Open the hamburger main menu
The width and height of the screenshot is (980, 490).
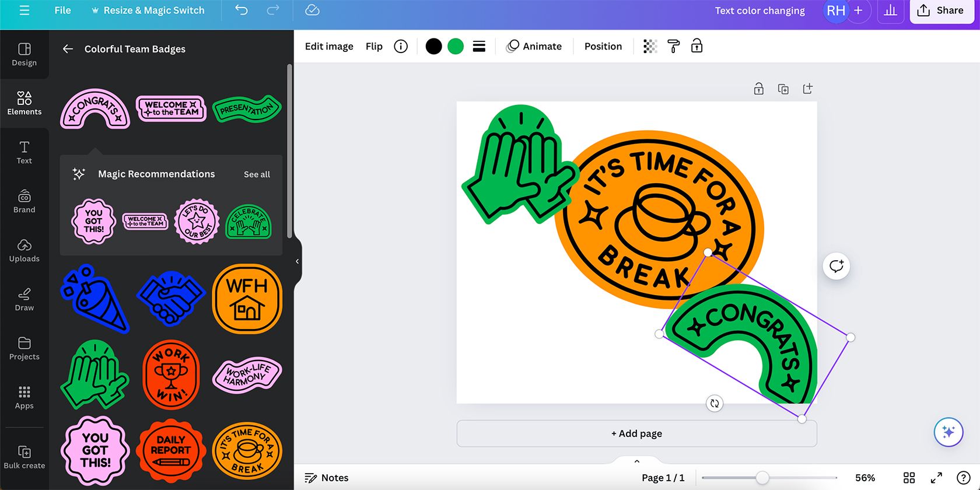24,10
